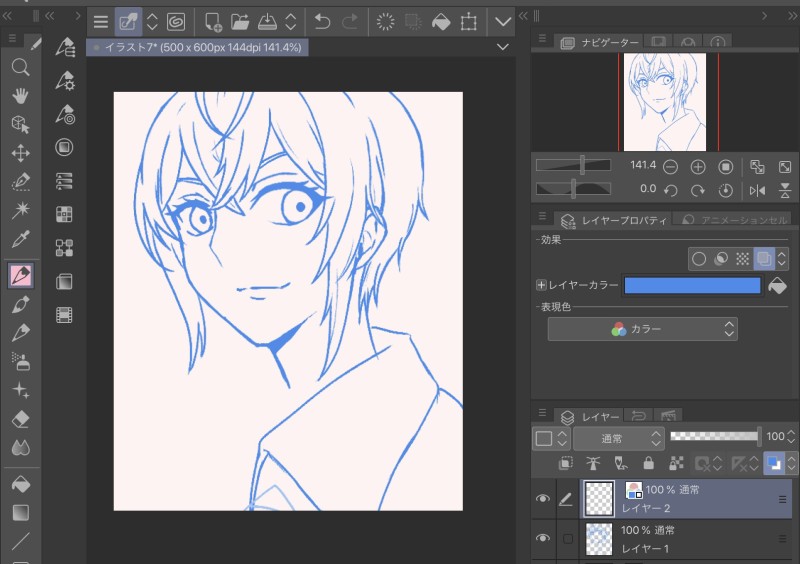
Task: Click the opacity 100 stepper arrows
Action: pyautogui.click(x=791, y=436)
